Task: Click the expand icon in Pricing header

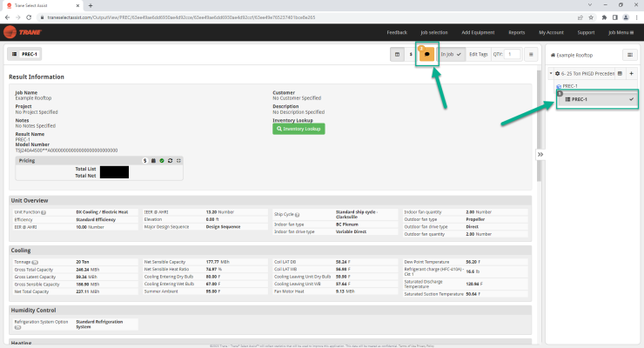Action: 178,160
